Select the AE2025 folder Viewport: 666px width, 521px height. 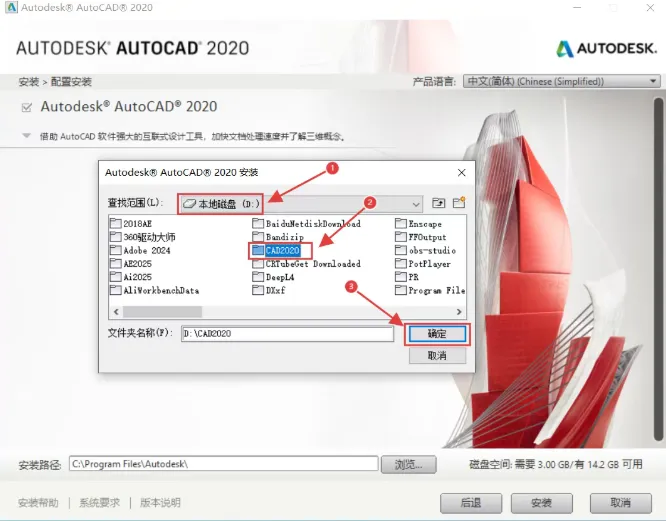pos(131,264)
